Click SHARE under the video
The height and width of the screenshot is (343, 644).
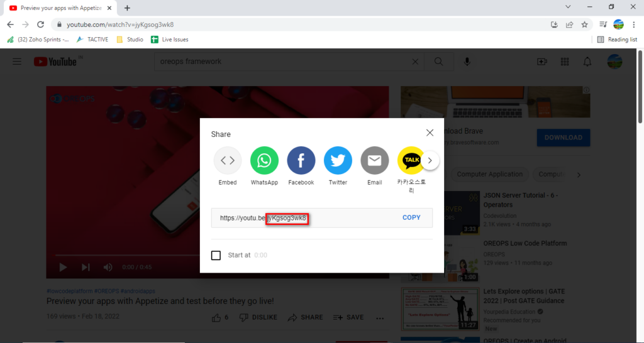click(305, 318)
